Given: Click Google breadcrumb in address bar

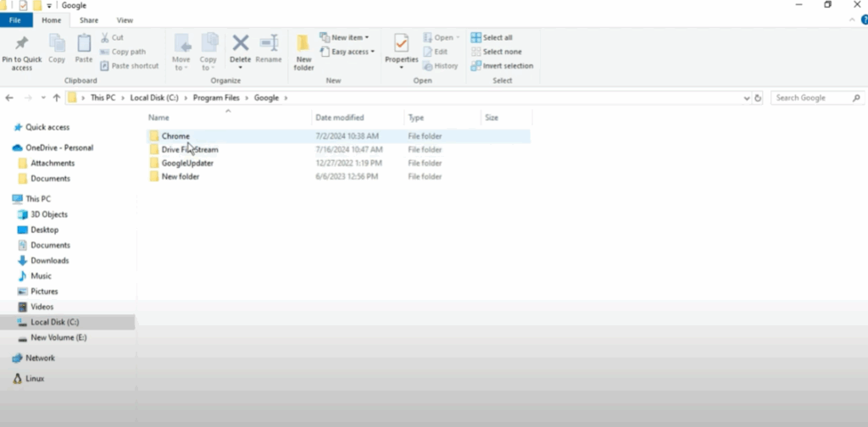Looking at the screenshot, I should click(266, 98).
